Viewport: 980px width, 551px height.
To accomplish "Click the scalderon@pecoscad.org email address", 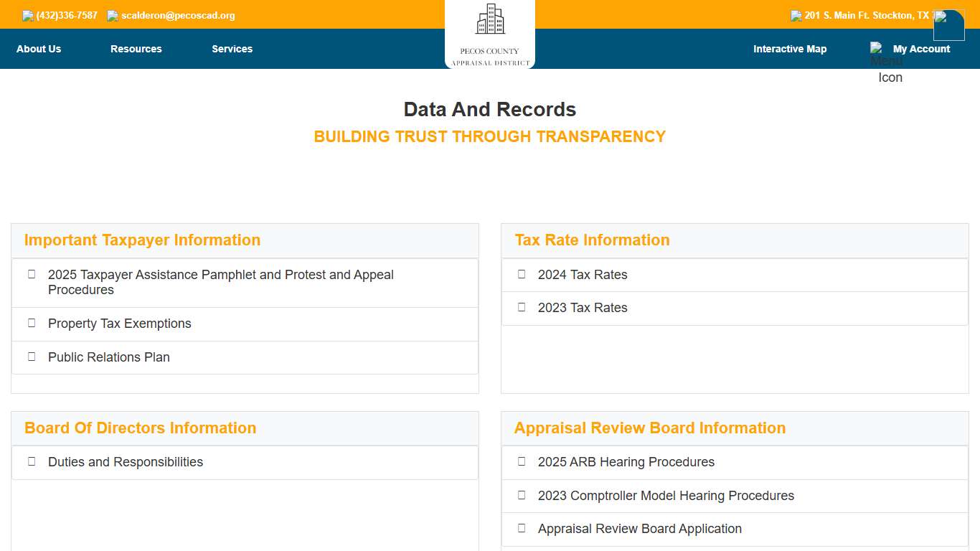I will tap(178, 15).
